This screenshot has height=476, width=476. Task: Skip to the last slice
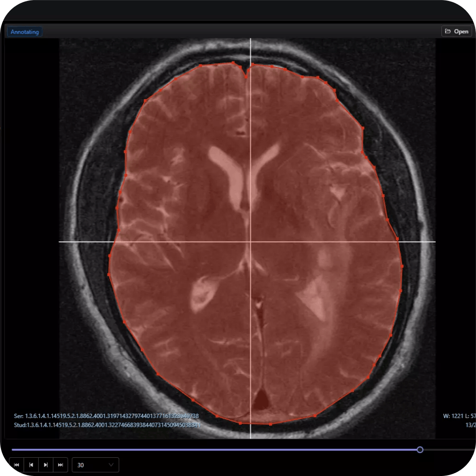coord(60,465)
